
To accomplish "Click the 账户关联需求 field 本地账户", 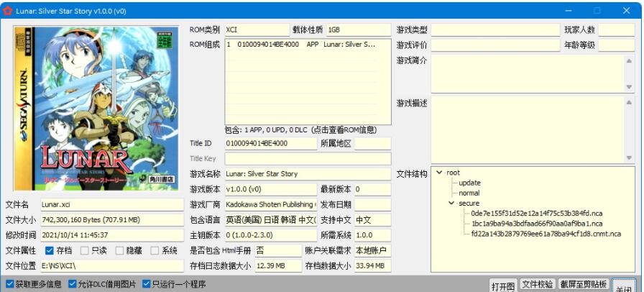I will pos(373,250).
